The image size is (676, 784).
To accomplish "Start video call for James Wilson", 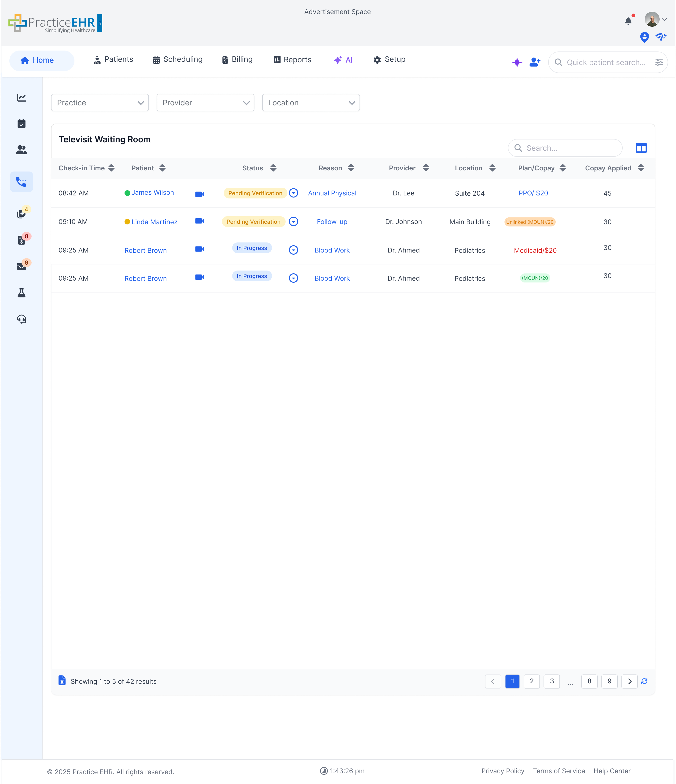I will click(199, 194).
